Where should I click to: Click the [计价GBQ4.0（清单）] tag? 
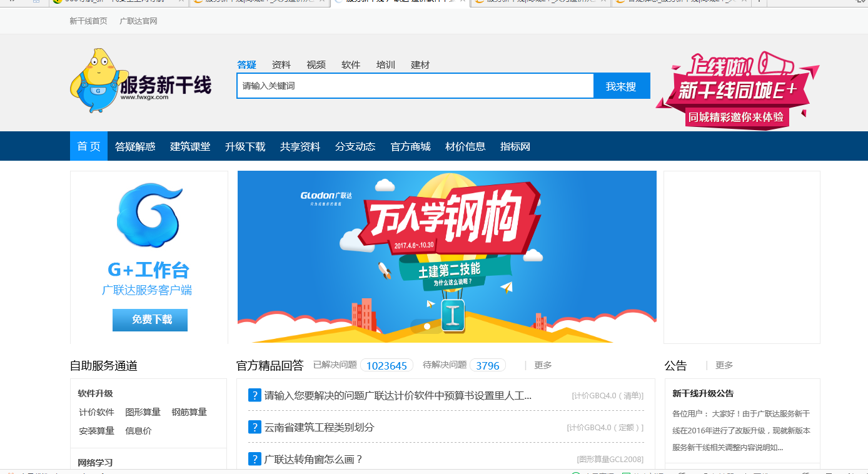pyautogui.click(x=607, y=396)
